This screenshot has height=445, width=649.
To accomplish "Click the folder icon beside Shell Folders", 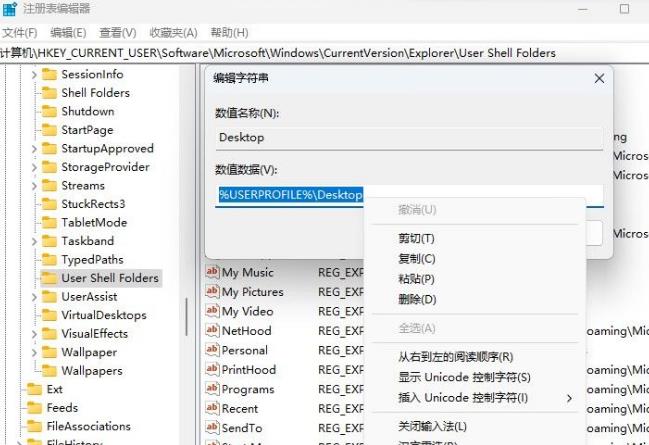I will (48, 93).
